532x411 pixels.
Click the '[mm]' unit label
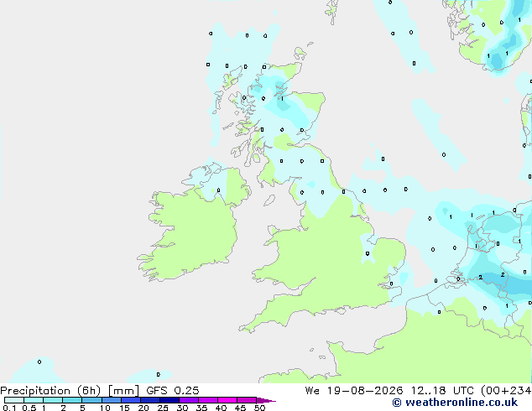pos(123,391)
